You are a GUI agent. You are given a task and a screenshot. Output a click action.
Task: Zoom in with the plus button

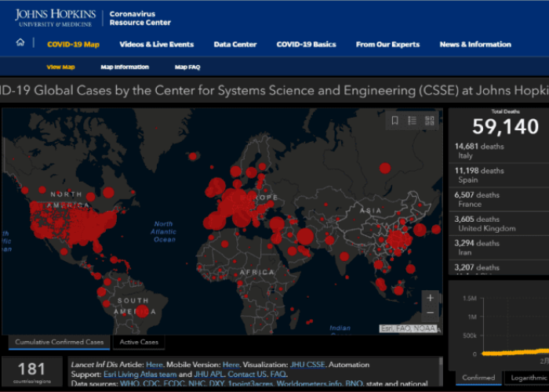coord(431,298)
